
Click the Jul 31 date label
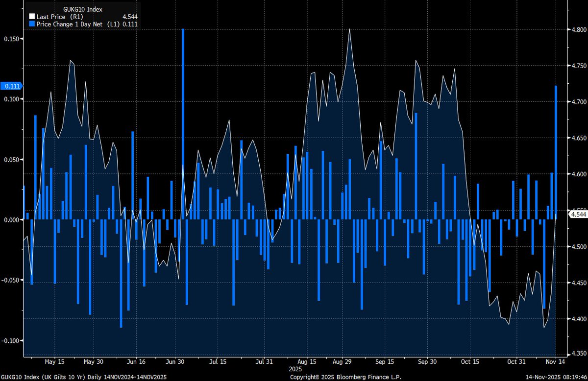click(x=264, y=362)
